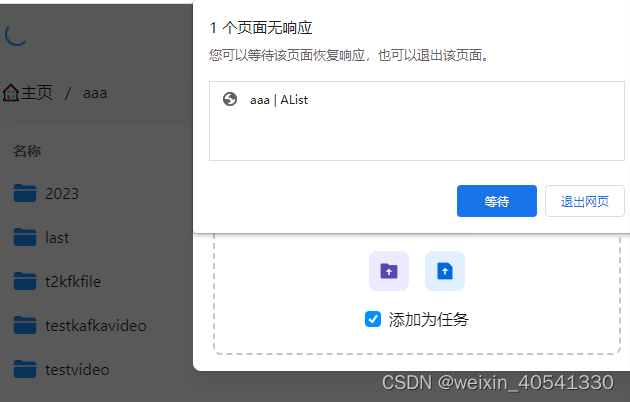Click the 退出网页 button
This screenshot has height=402, width=630.
(x=585, y=201)
